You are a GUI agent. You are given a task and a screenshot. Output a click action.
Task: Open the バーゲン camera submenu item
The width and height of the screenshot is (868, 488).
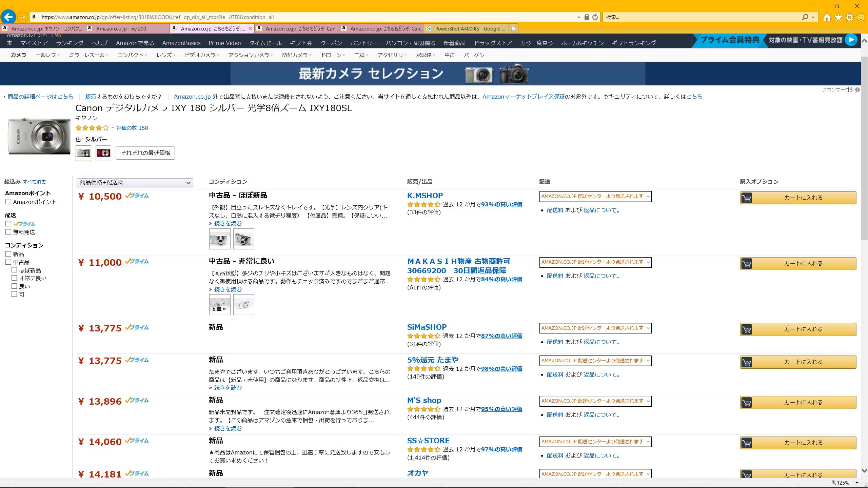(474, 55)
